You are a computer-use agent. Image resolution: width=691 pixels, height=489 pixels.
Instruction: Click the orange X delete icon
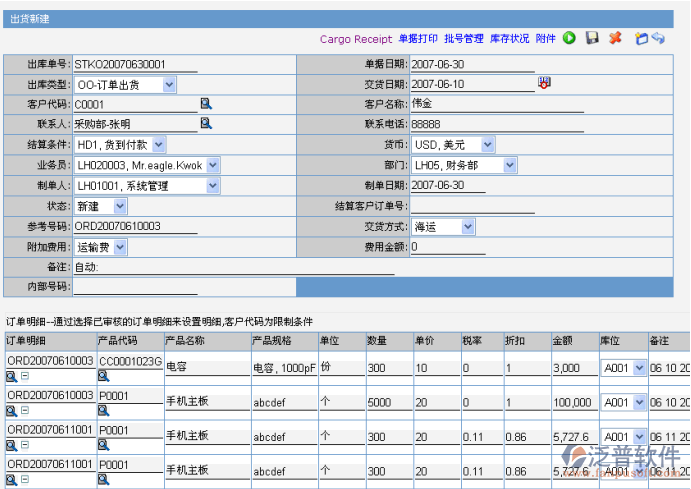click(x=615, y=38)
